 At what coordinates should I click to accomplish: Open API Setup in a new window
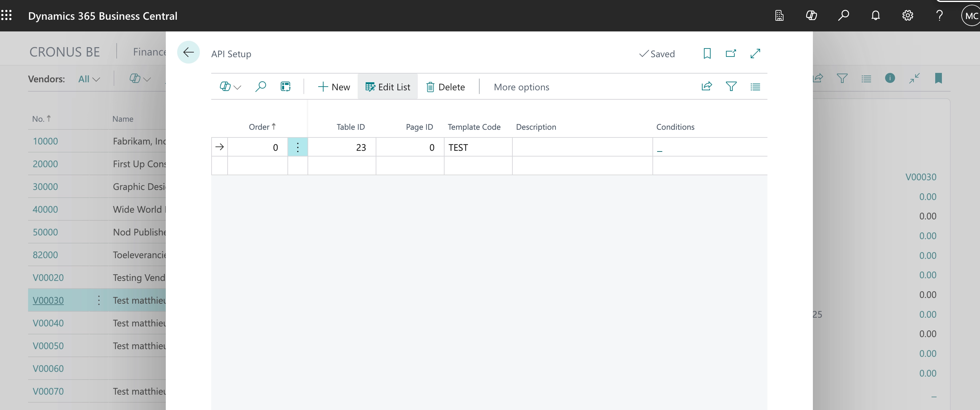click(x=730, y=54)
